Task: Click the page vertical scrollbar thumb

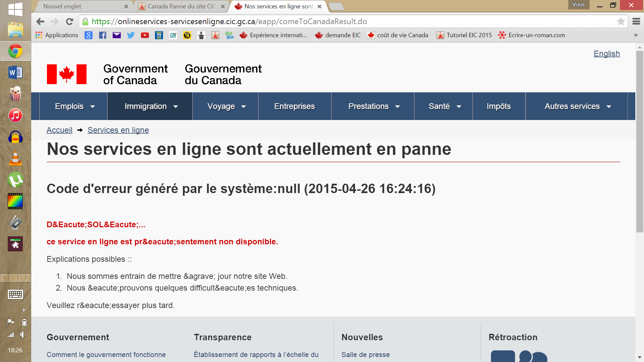Action: coord(640,141)
